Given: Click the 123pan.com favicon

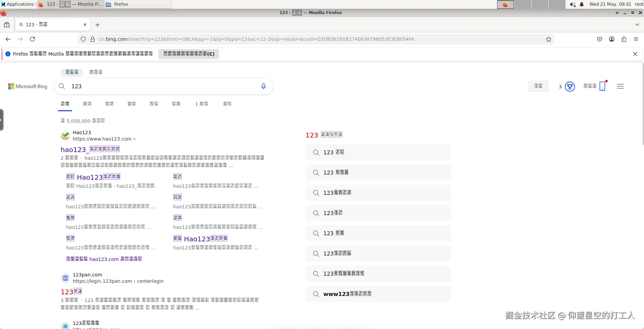Looking at the screenshot, I should pyautogui.click(x=65, y=278).
